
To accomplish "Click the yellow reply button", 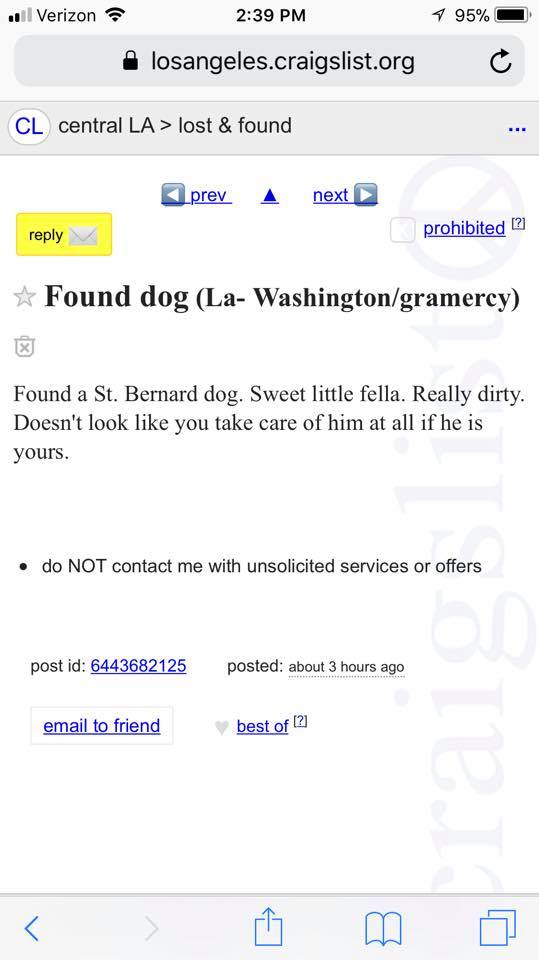I will coord(64,234).
